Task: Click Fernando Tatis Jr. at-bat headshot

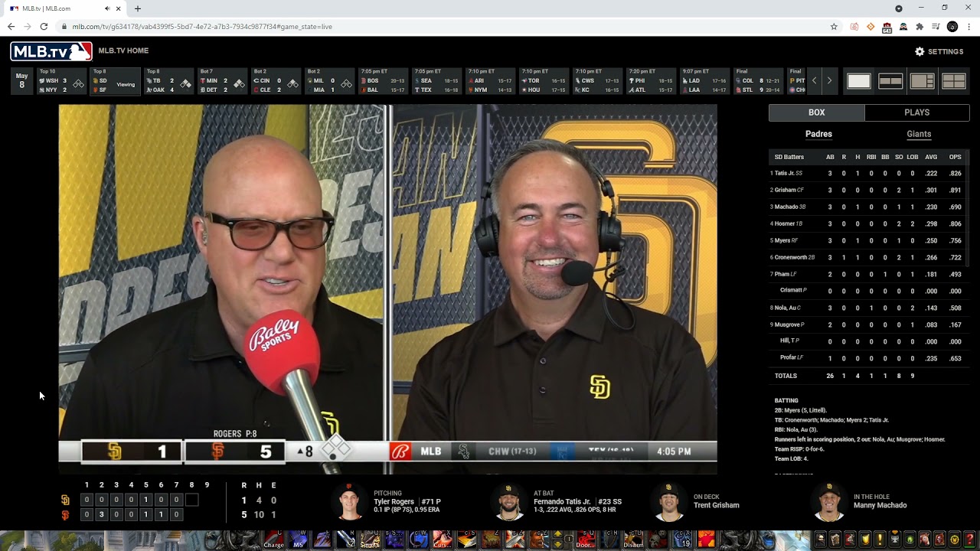Action: [508, 502]
